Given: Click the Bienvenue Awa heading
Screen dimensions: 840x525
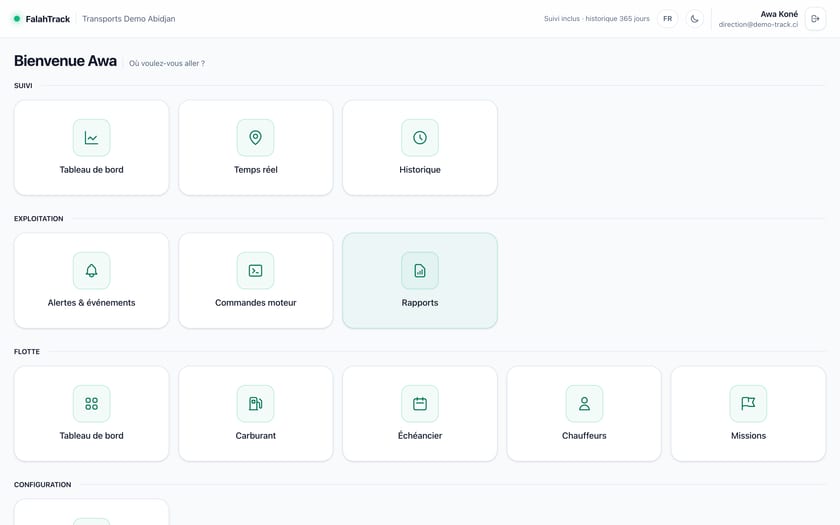Looking at the screenshot, I should 65,61.
